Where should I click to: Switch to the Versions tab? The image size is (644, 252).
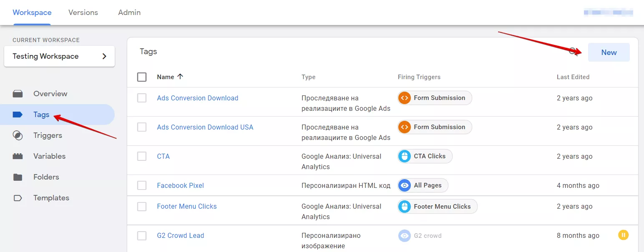(x=83, y=12)
